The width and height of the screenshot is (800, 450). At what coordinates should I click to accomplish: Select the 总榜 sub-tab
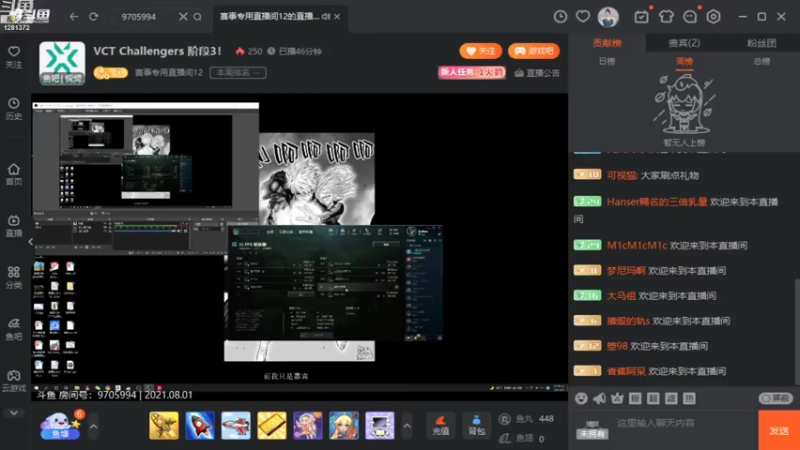coord(761,61)
